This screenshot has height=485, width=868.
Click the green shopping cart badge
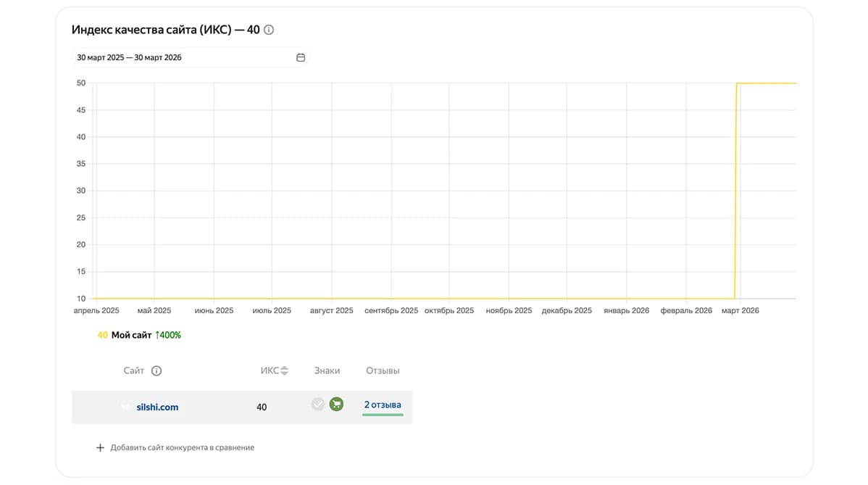[336, 405]
